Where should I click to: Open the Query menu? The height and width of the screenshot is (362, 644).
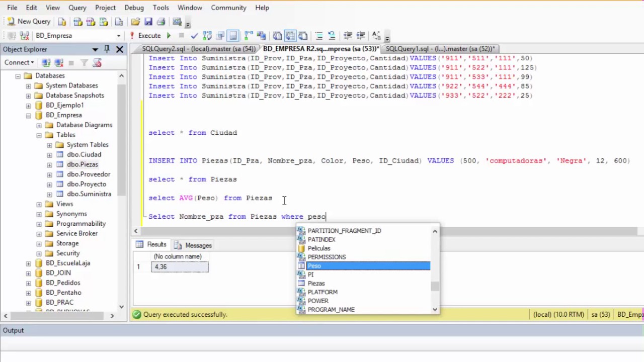(77, 8)
